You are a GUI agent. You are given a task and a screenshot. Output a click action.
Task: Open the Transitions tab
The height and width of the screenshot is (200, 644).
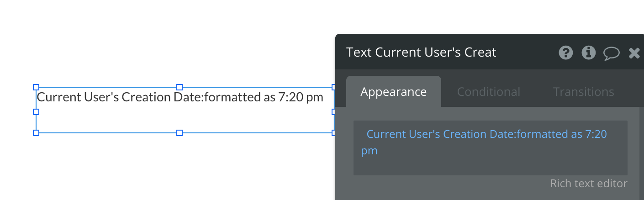pyautogui.click(x=583, y=92)
